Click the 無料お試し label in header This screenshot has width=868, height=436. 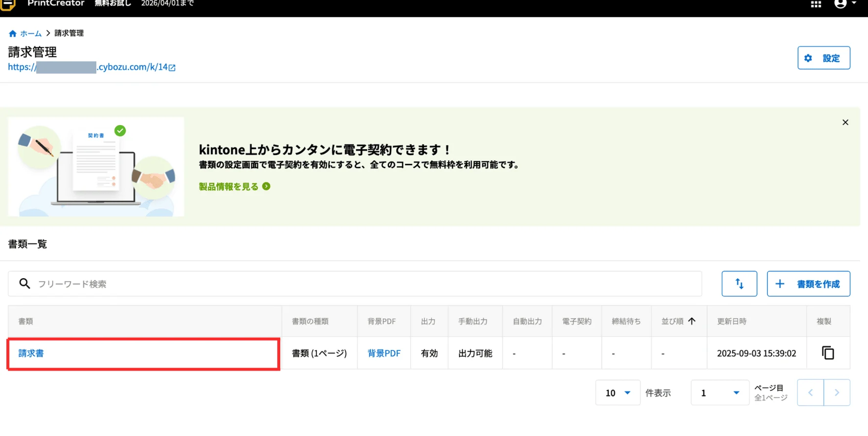point(113,3)
